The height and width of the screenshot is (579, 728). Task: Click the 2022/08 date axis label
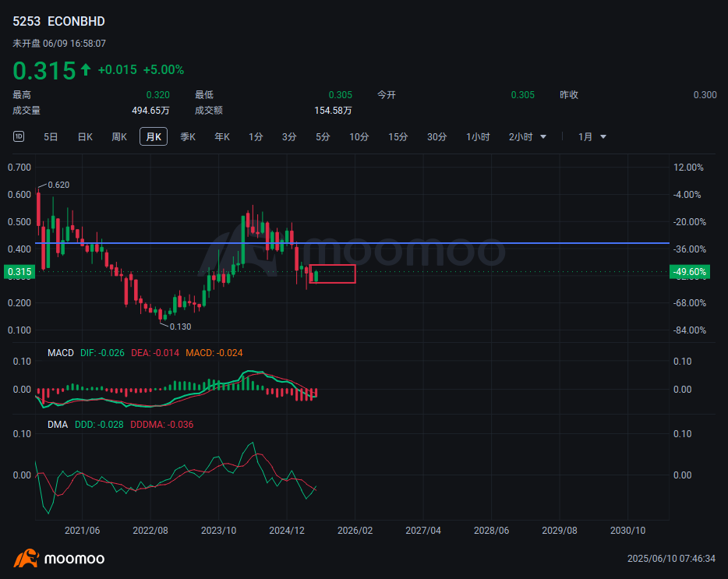pyautogui.click(x=150, y=530)
